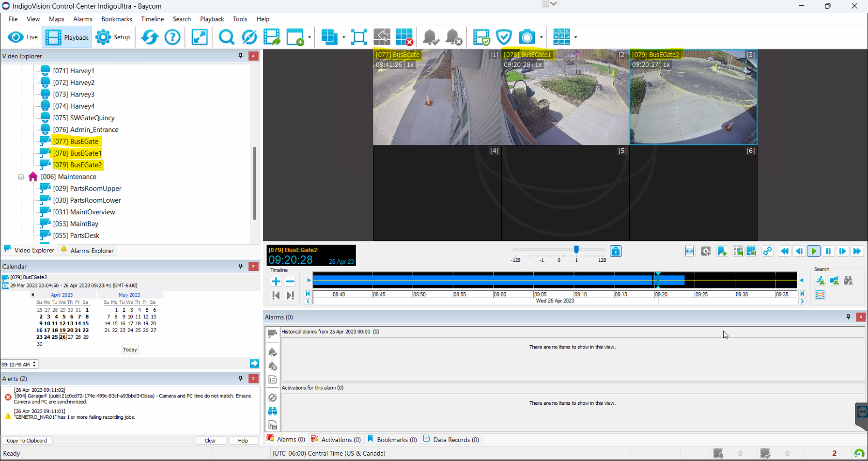Click the motion search running-man icon
This screenshot has width=868, height=461.
tap(820, 281)
